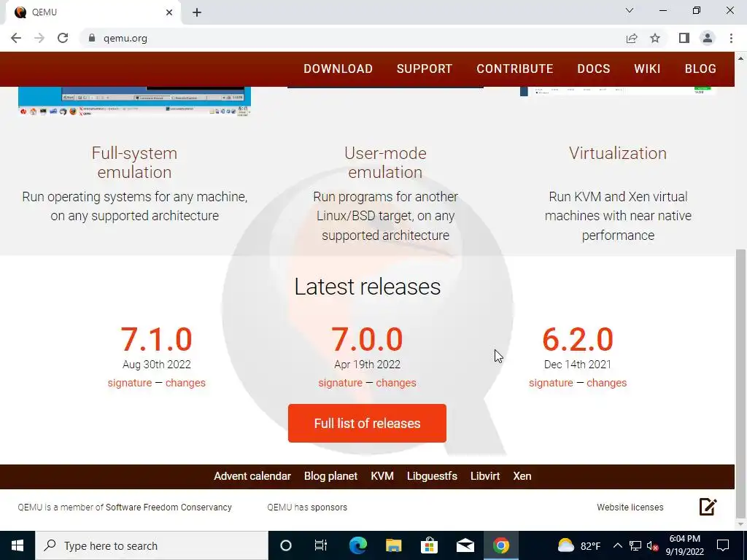Open Microsoft Store from taskbar

pos(429,545)
